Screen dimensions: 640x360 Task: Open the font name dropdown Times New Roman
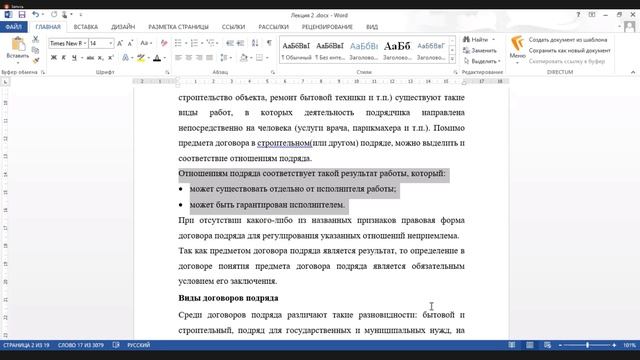pos(85,43)
